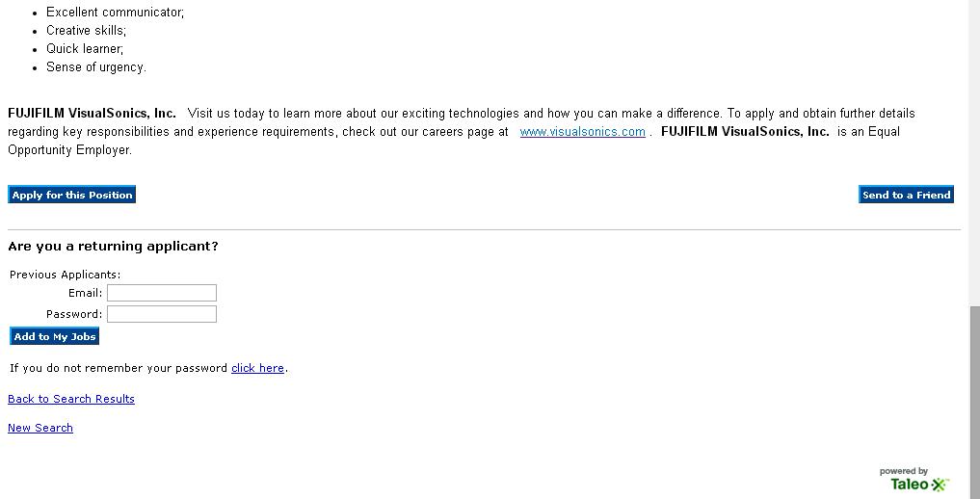Click the 'Password:' field label
980x499 pixels.
(74, 314)
